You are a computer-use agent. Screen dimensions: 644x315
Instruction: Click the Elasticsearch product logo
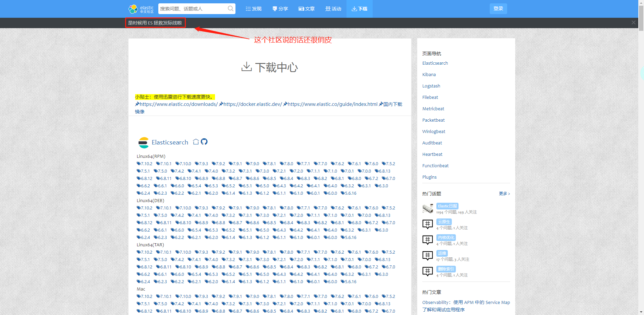click(144, 142)
